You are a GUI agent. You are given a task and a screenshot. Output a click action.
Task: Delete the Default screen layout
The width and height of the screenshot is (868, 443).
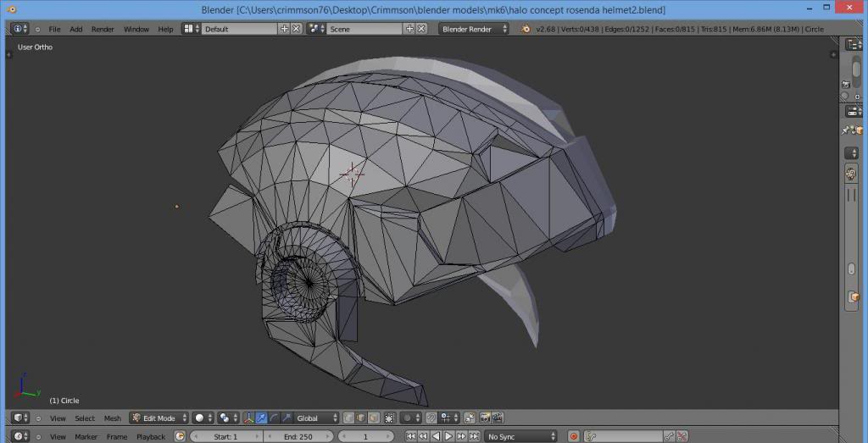point(297,29)
